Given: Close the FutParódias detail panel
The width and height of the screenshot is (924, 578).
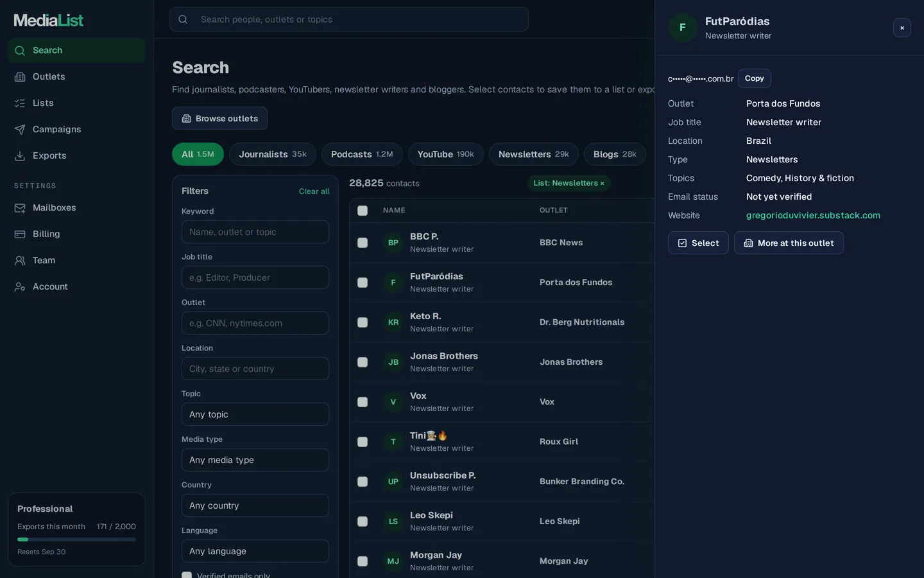Looking at the screenshot, I should (902, 28).
